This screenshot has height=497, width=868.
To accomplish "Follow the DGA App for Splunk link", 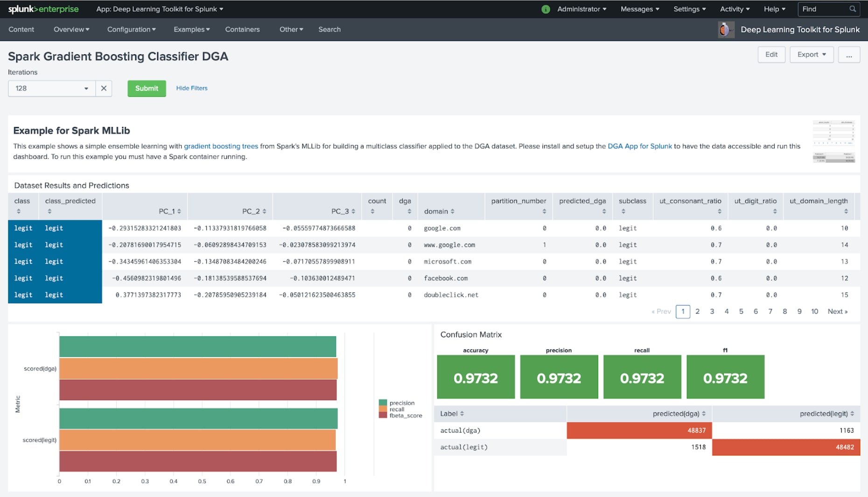I will (x=640, y=146).
